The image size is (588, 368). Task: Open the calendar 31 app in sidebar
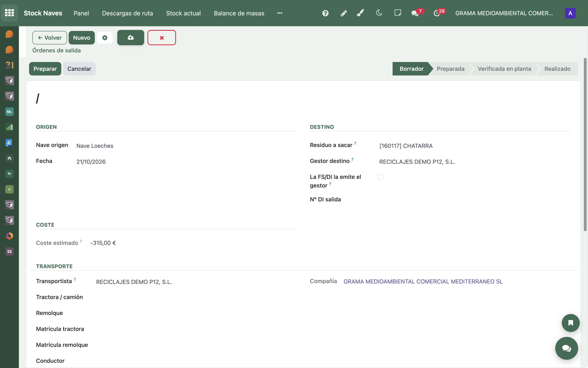click(x=10, y=65)
